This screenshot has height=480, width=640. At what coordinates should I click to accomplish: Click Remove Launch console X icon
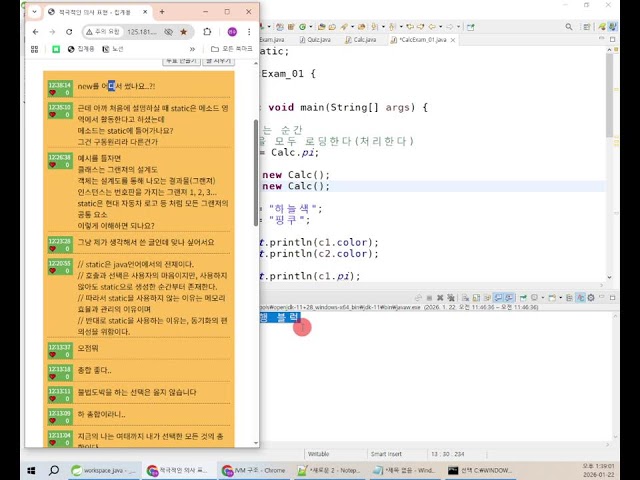pyautogui.click(x=440, y=298)
